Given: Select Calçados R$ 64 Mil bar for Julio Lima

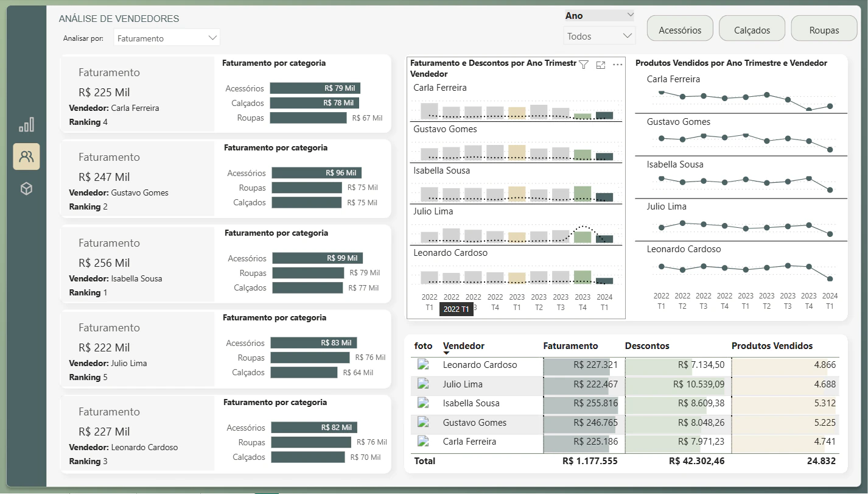Looking at the screenshot, I should point(304,372).
